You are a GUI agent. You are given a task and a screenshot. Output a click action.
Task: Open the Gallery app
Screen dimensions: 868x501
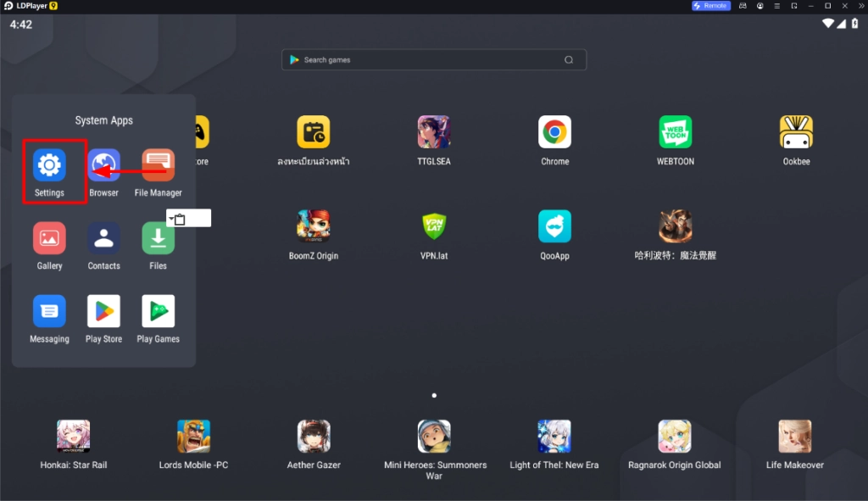[x=49, y=238]
